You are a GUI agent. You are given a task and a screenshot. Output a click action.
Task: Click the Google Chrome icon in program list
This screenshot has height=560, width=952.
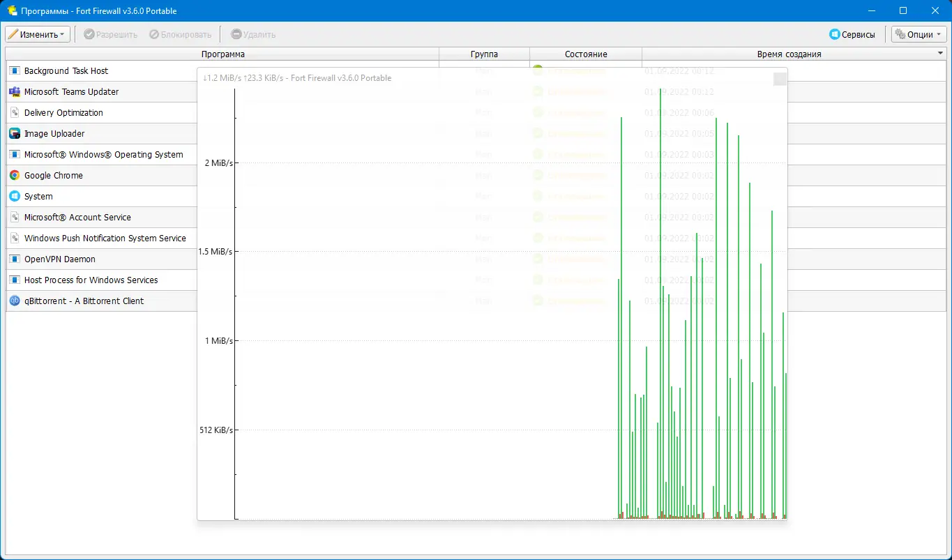14,175
